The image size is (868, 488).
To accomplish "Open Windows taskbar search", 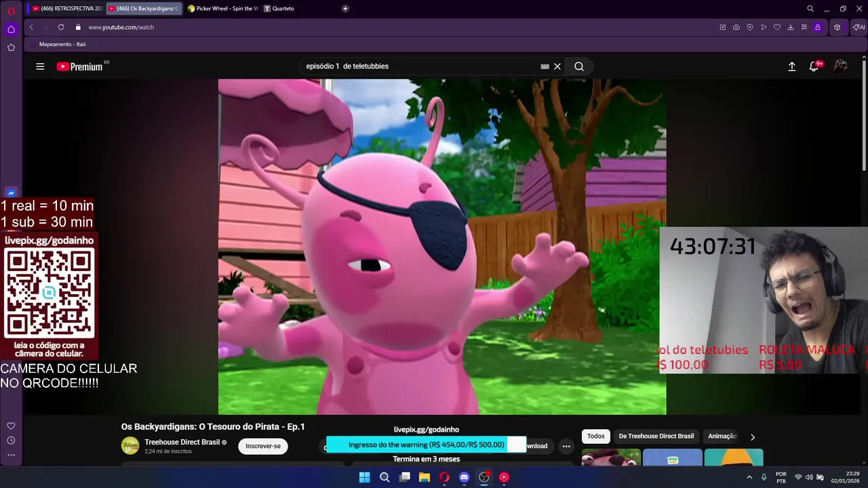I will click(384, 477).
